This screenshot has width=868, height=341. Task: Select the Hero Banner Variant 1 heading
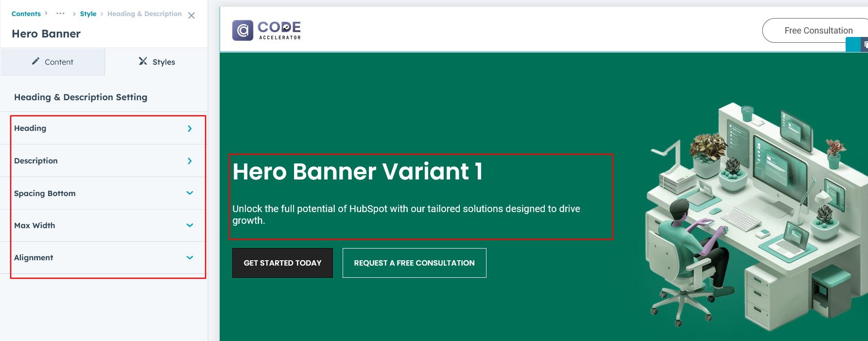[357, 172]
